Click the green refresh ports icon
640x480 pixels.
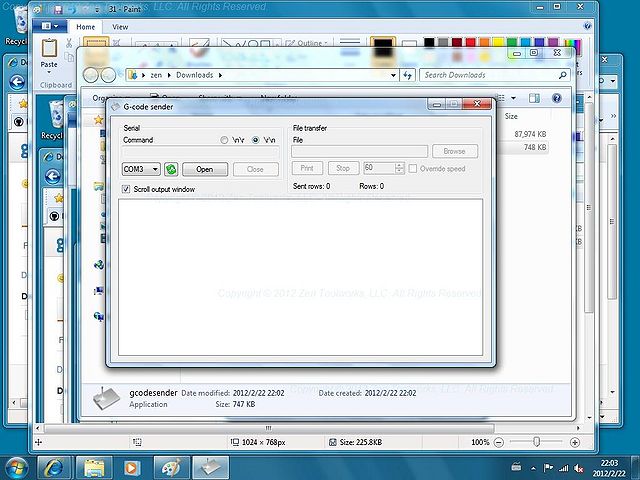click(171, 169)
